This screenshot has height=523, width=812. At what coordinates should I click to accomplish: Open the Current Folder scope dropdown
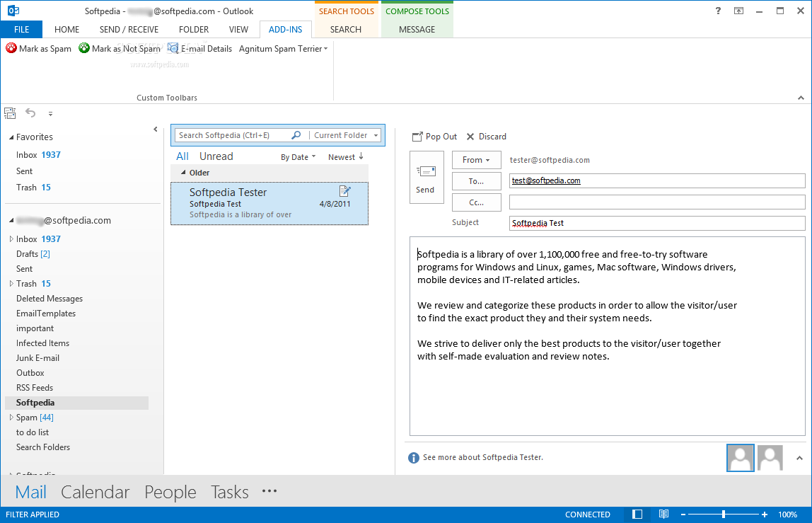[346, 135]
